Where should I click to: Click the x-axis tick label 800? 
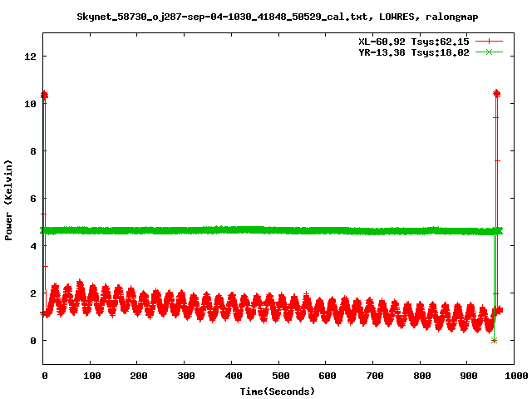click(x=422, y=376)
